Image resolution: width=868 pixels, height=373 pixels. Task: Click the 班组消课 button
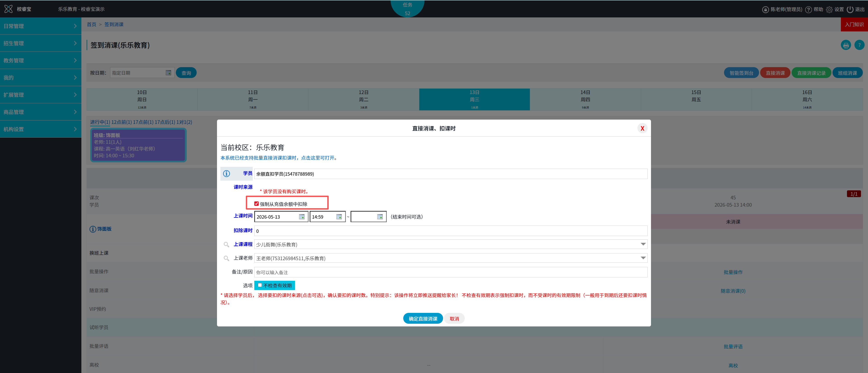point(847,73)
